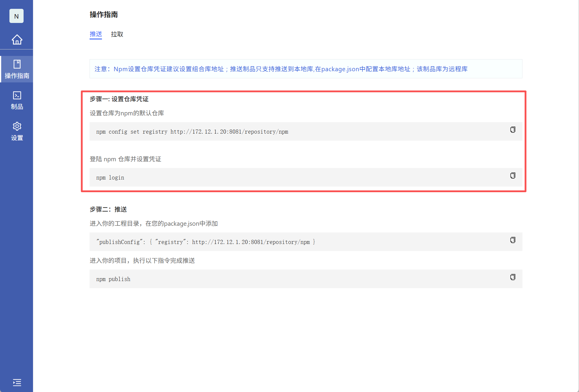The width and height of the screenshot is (579, 392).
Task: Copy the publishConfig registry snippet
Action: click(512, 240)
